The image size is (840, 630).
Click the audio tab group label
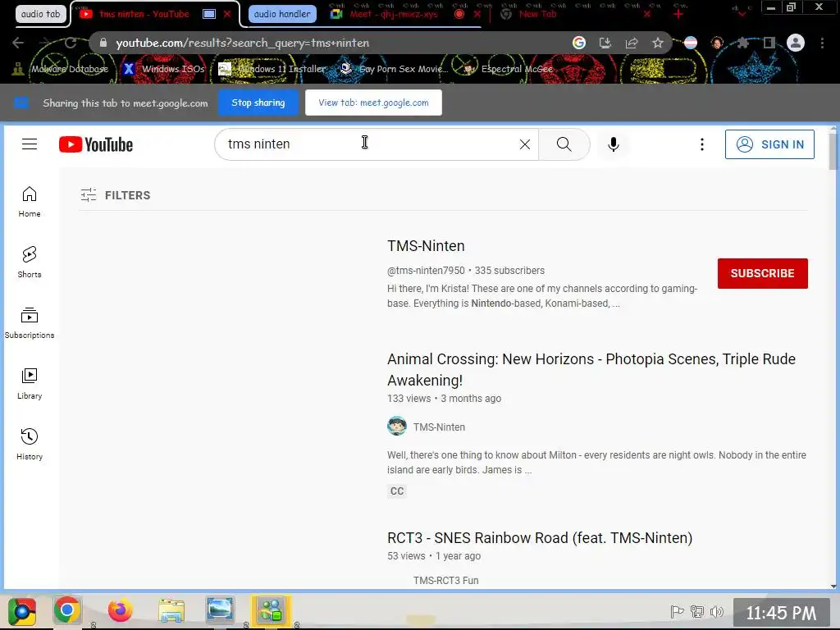click(41, 14)
